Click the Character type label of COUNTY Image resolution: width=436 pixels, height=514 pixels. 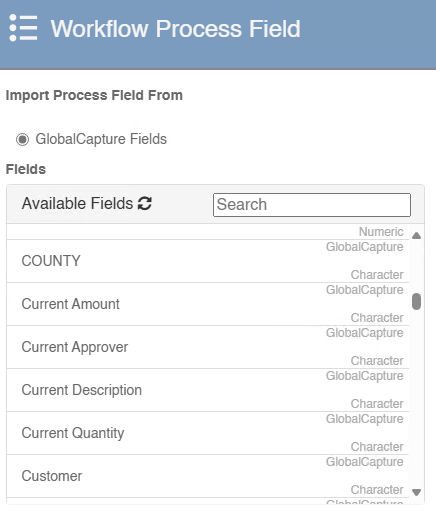coord(377,275)
